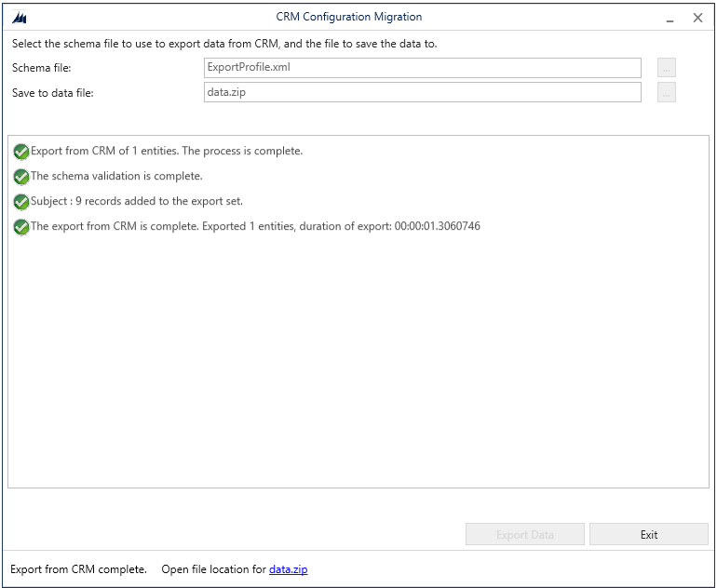
Task: Click the 'CRM Configuration Migration' window title
Action: pos(349,17)
